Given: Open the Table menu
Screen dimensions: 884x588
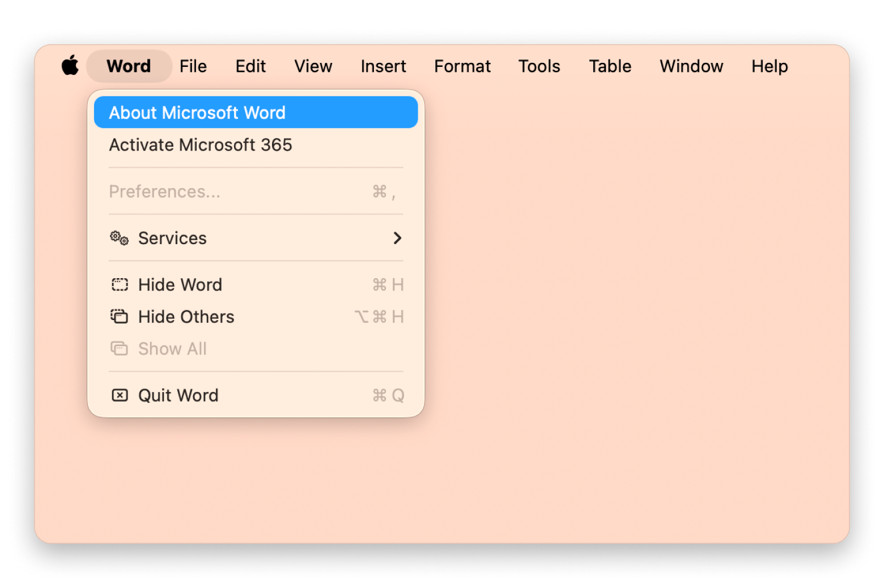Looking at the screenshot, I should (x=610, y=66).
